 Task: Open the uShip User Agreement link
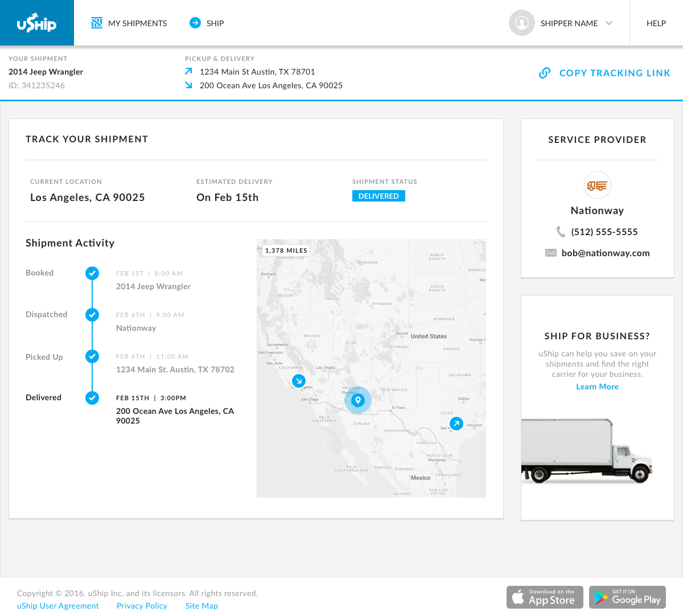[58, 606]
